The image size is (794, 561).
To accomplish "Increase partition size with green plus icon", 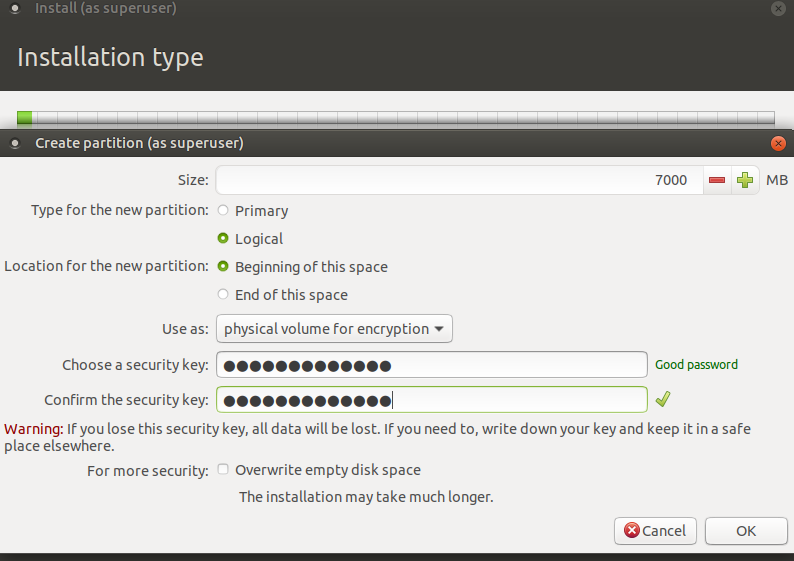I will [744, 180].
